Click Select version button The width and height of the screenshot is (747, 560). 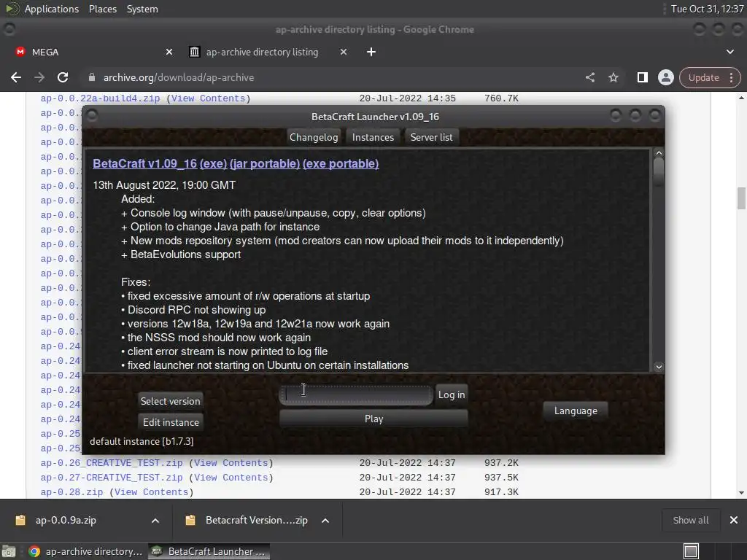coord(170,401)
